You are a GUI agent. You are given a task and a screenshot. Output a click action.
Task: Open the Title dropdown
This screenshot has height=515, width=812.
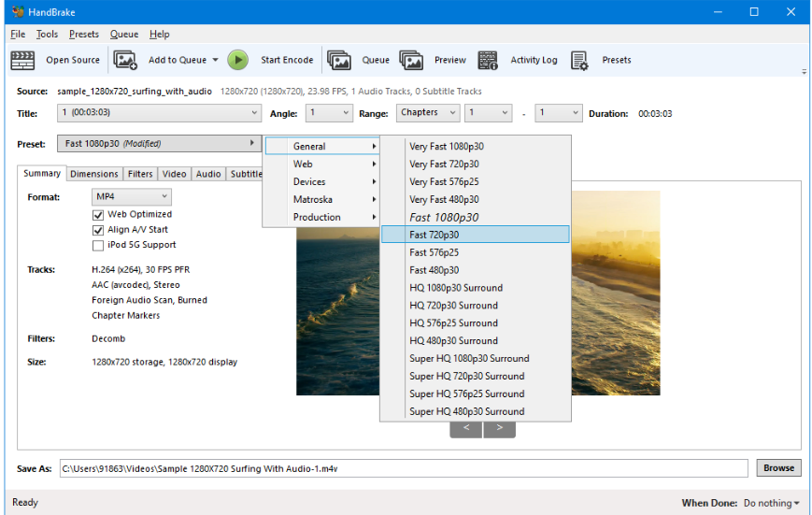click(x=159, y=113)
